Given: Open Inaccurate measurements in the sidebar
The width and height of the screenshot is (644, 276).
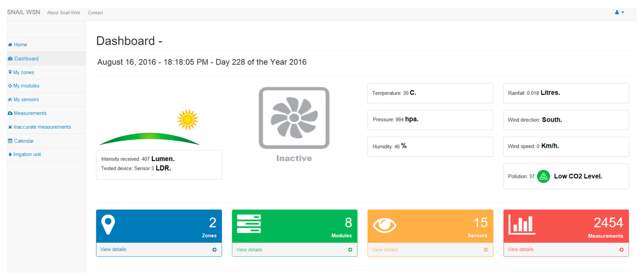Looking at the screenshot, I should coord(42,127).
